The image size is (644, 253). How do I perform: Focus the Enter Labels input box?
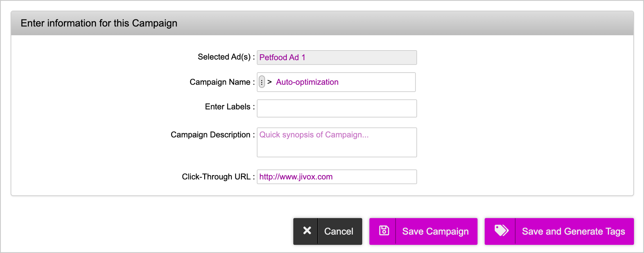(336, 108)
